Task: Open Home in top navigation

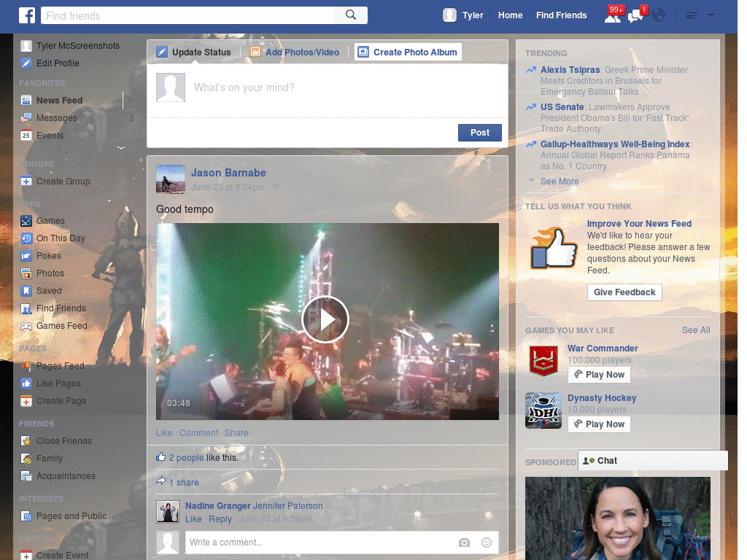Action: click(510, 15)
